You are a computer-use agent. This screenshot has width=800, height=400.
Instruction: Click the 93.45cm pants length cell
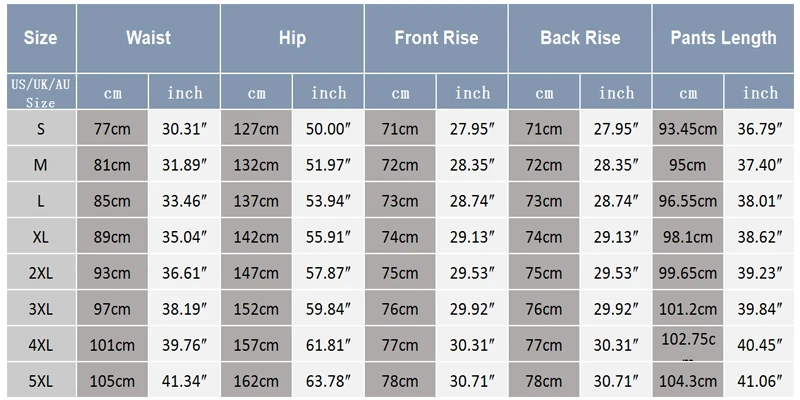click(x=688, y=128)
